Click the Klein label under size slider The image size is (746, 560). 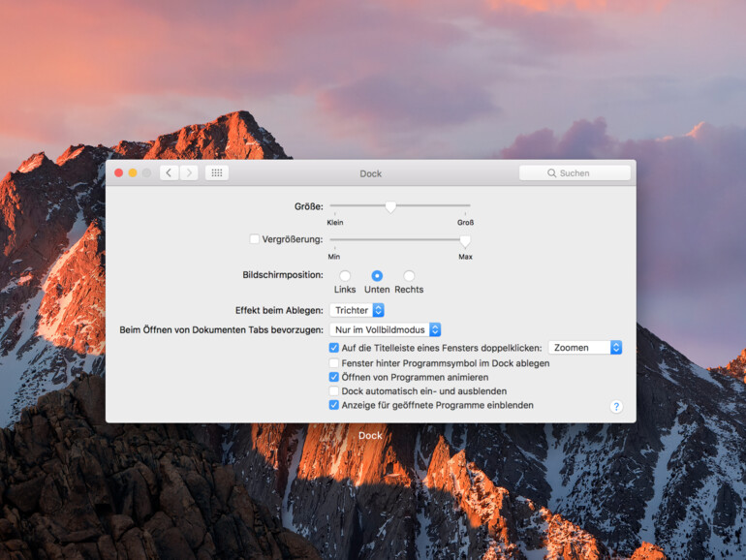(335, 222)
